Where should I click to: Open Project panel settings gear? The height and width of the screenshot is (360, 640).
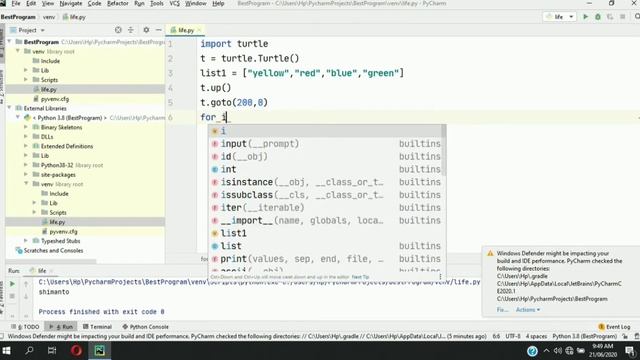tap(146, 30)
